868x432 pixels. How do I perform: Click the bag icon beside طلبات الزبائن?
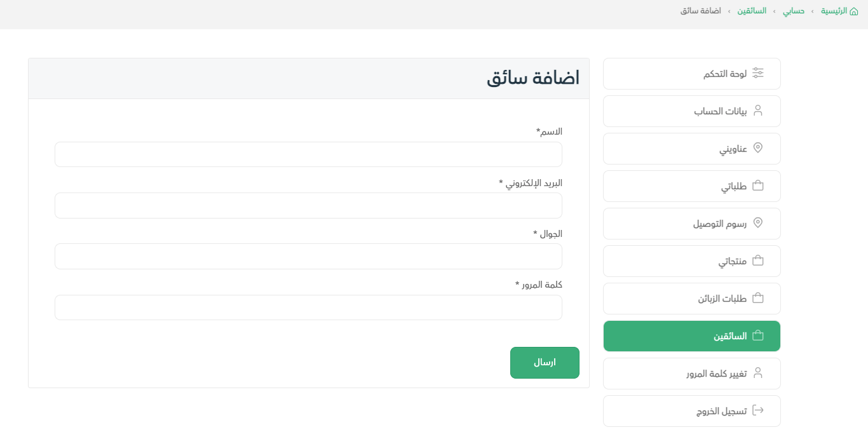(x=757, y=298)
